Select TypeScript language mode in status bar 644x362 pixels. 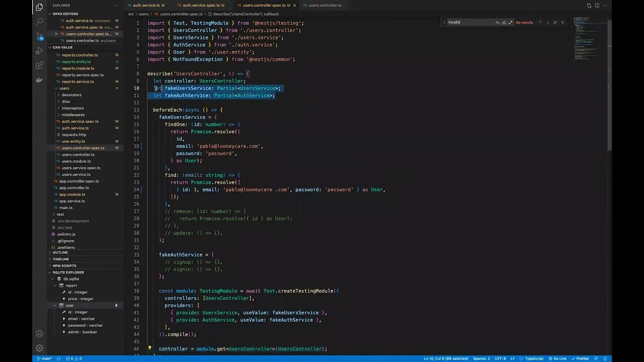534,358
